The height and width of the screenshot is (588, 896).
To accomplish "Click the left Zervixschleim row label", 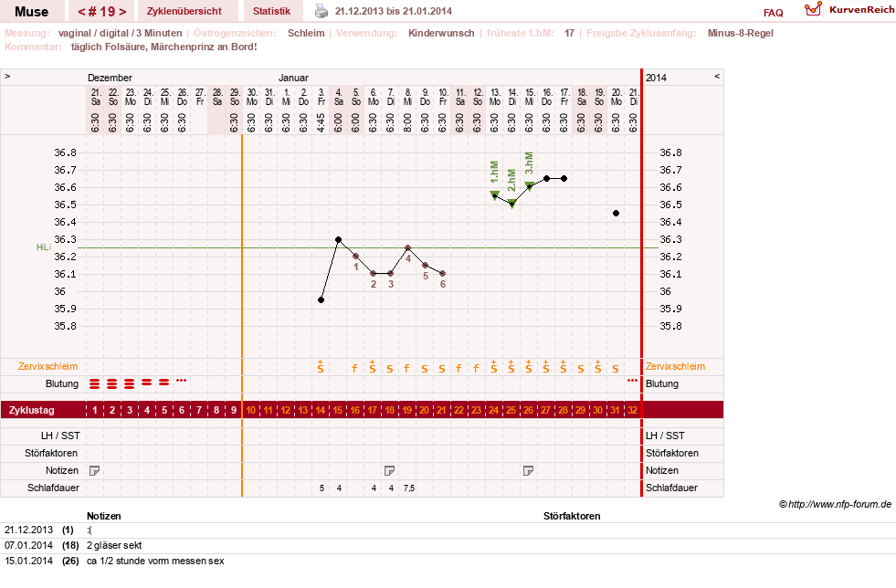I will (x=47, y=366).
